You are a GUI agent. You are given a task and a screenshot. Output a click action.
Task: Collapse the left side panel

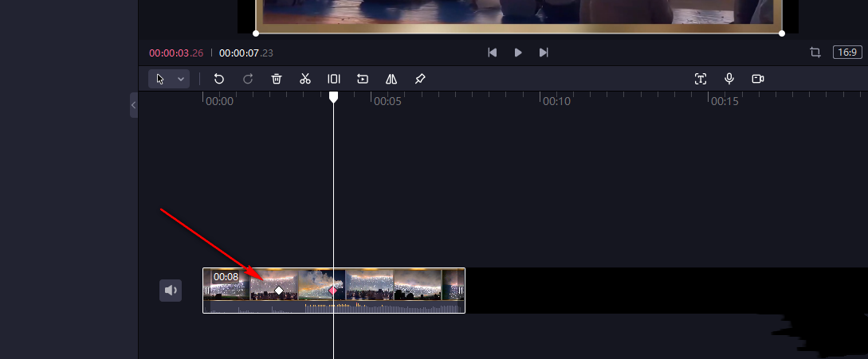(x=134, y=105)
